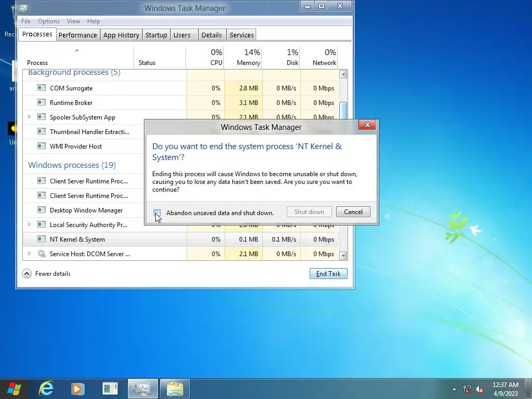This screenshot has width=532, height=399.
Task: Click COM Surrogate memory value 2.8 MB
Action: [248, 88]
